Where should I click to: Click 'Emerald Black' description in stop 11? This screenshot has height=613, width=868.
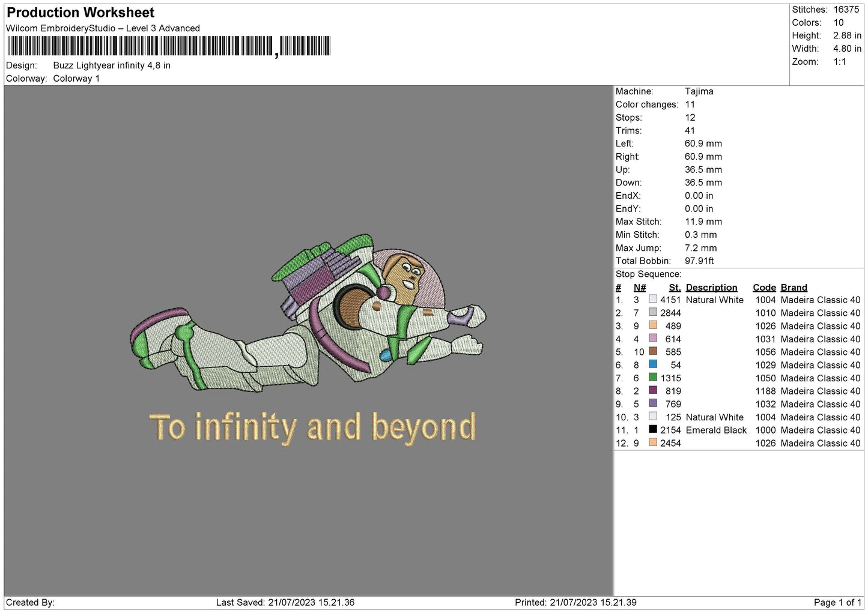click(716, 430)
